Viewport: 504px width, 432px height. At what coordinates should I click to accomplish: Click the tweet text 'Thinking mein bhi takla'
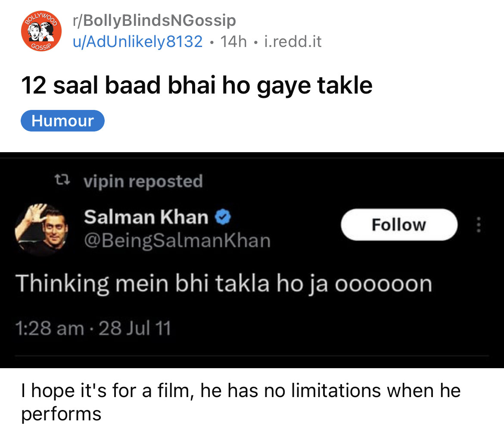pyautogui.click(x=224, y=284)
